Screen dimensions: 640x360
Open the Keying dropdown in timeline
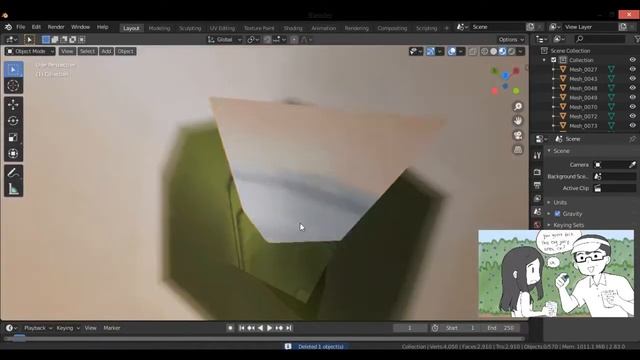tap(68, 328)
